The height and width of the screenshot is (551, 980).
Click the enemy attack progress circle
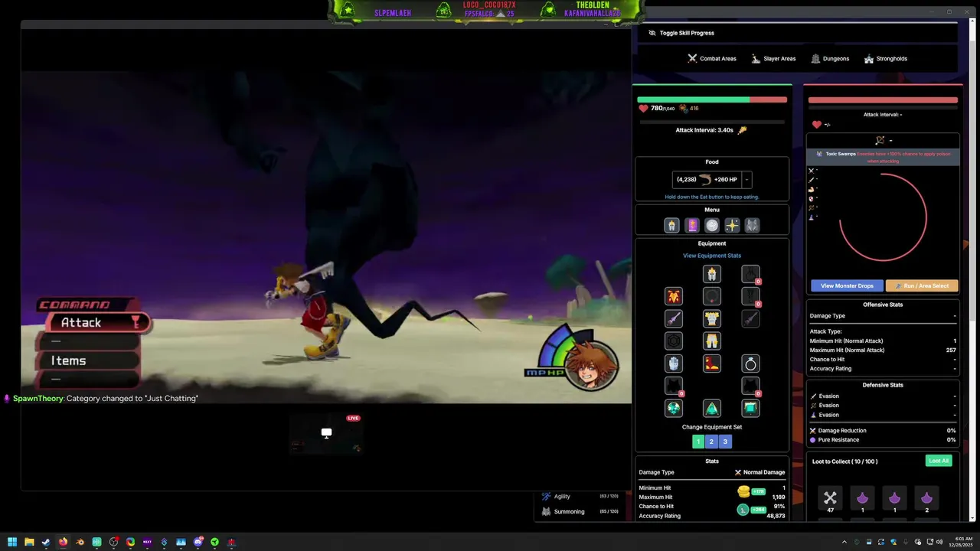tap(883, 217)
